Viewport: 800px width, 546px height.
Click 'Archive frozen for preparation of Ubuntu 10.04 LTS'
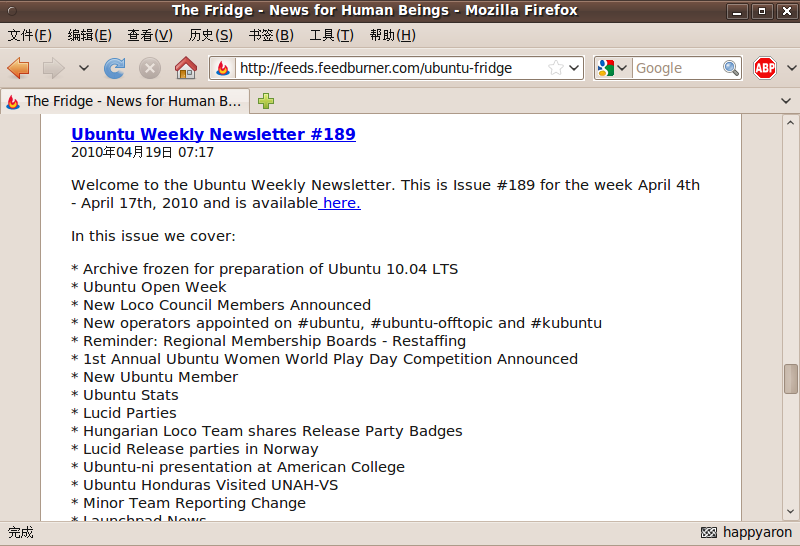coord(270,269)
